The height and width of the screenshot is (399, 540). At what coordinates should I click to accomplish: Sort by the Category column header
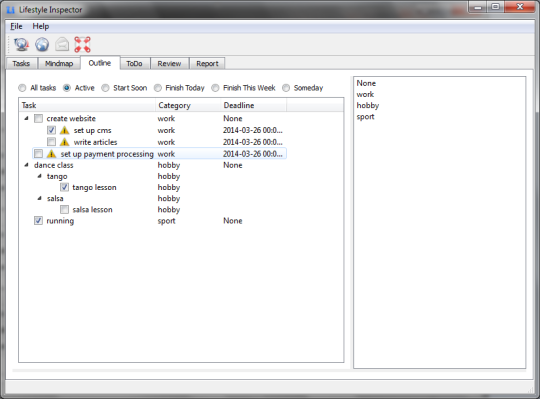[x=188, y=105]
